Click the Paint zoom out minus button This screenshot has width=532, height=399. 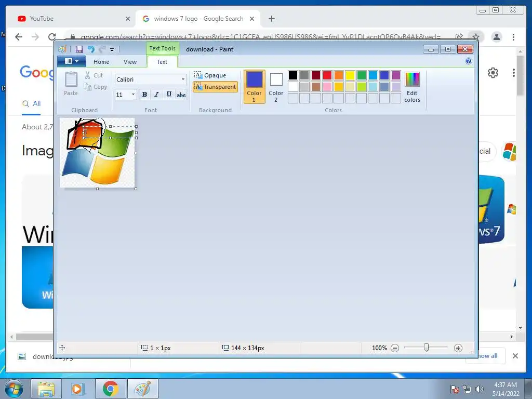coord(395,348)
